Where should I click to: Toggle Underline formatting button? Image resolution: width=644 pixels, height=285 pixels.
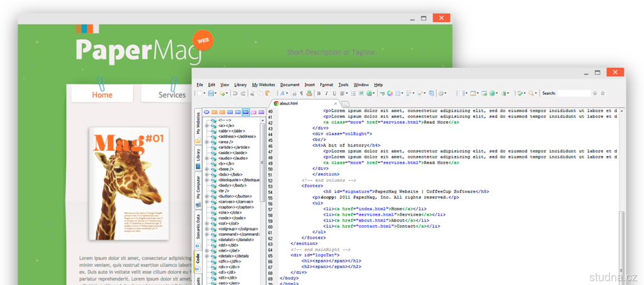click(x=334, y=93)
